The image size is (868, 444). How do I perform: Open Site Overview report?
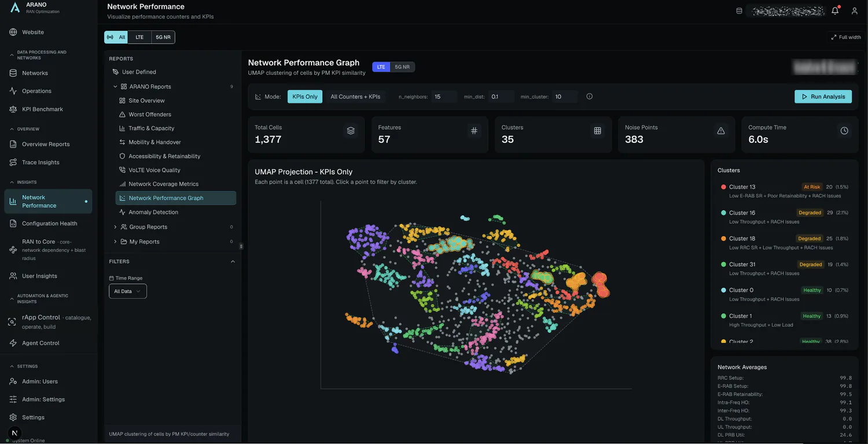(176, 101)
